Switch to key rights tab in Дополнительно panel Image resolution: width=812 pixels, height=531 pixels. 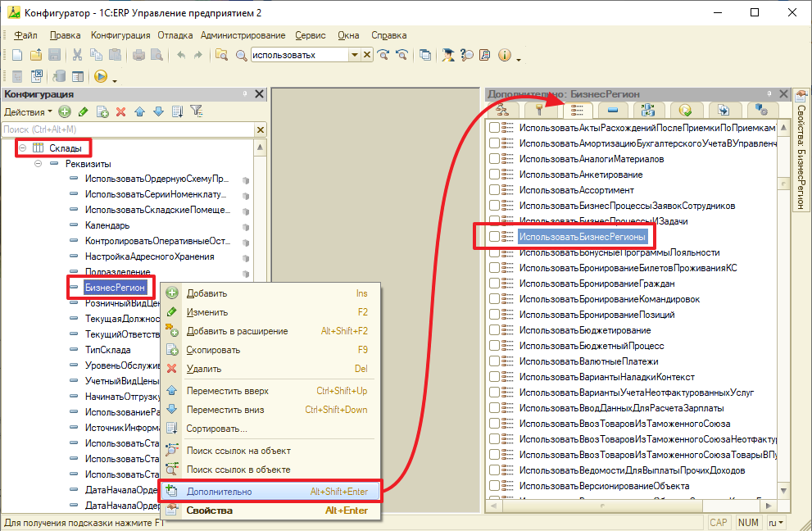539,110
